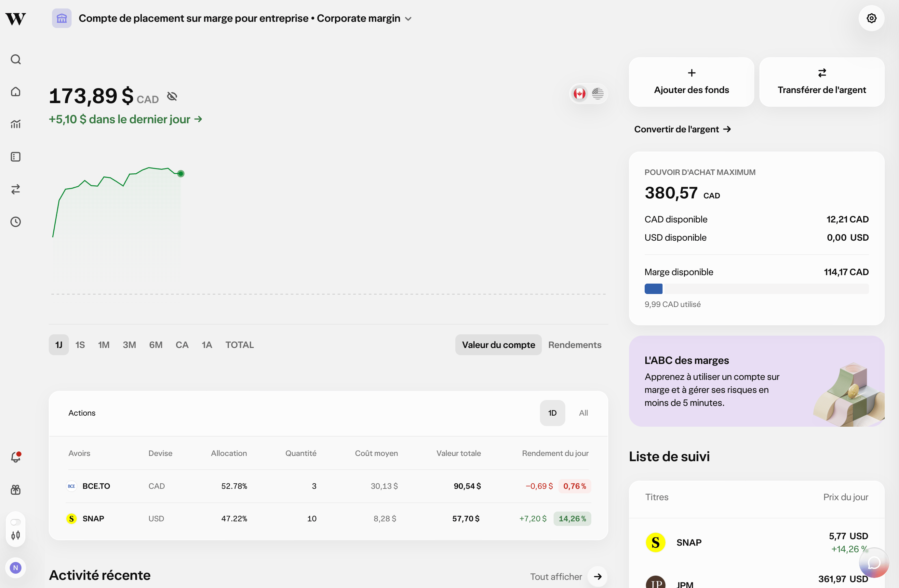Open the chat support bubble
The height and width of the screenshot is (588, 899).
tap(874, 563)
